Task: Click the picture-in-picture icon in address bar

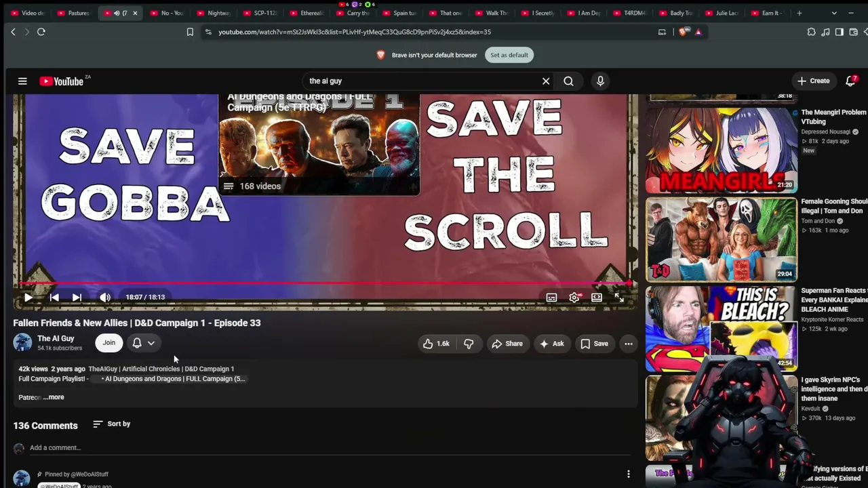Action: point(662,32)
